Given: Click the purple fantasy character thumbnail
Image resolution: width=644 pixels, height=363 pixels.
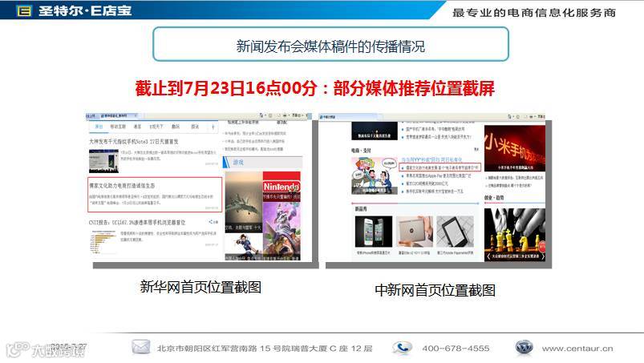Looking at the screenshot, I should 281,231.
